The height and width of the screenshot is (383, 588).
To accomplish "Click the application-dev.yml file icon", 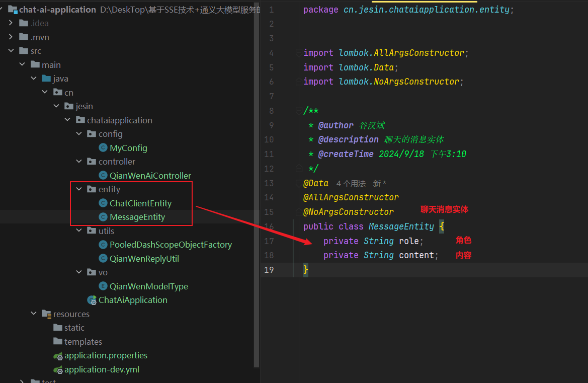I will pyautogui.click(x=58, y=369).
